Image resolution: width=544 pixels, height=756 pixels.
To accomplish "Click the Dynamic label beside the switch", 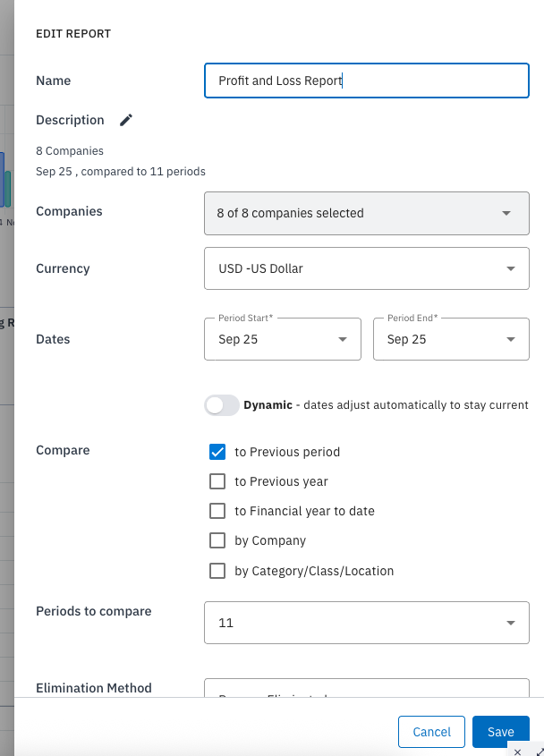I will pyautogui.click(x=268, y=404).
